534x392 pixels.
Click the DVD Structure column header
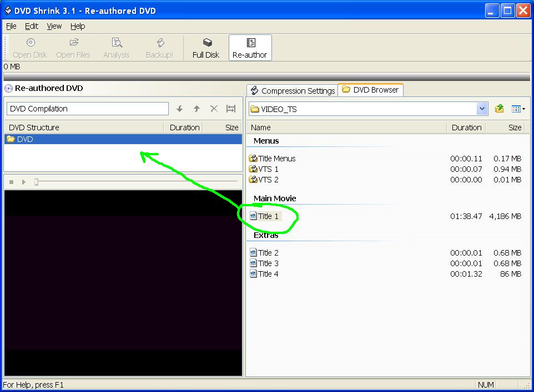click(x=84, y=128)
